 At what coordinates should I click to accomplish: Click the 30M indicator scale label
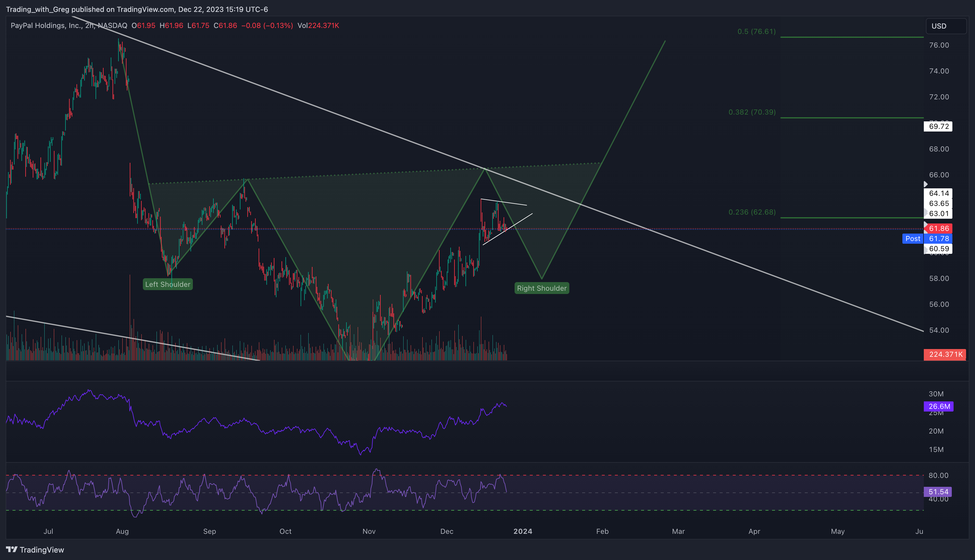click(936, 394)
